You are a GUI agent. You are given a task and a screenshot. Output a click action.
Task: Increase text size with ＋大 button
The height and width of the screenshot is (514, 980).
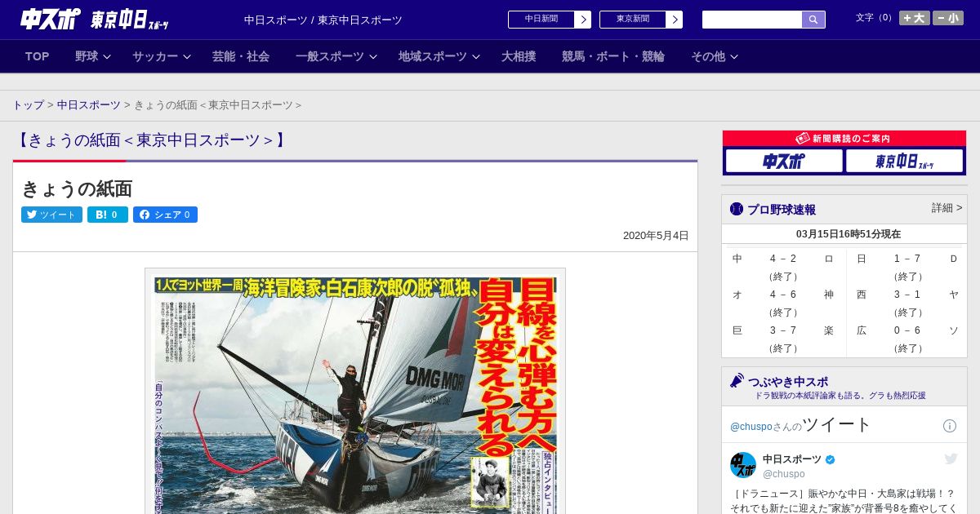coord(915,18)
